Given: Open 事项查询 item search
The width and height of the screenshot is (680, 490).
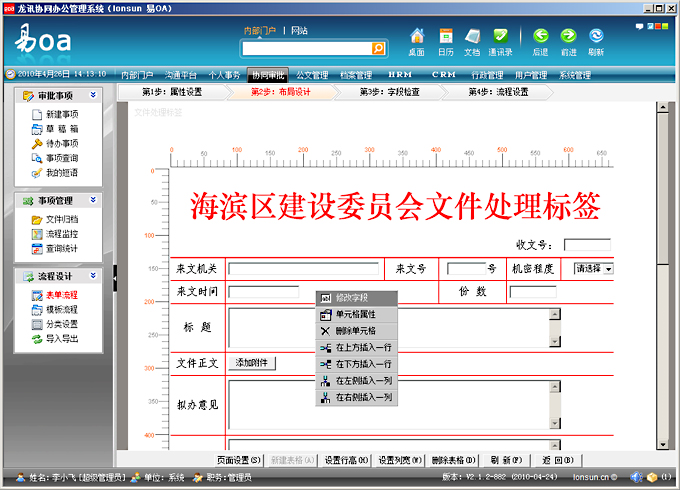Looking at the screenshot, I should (x=56, y=158).
